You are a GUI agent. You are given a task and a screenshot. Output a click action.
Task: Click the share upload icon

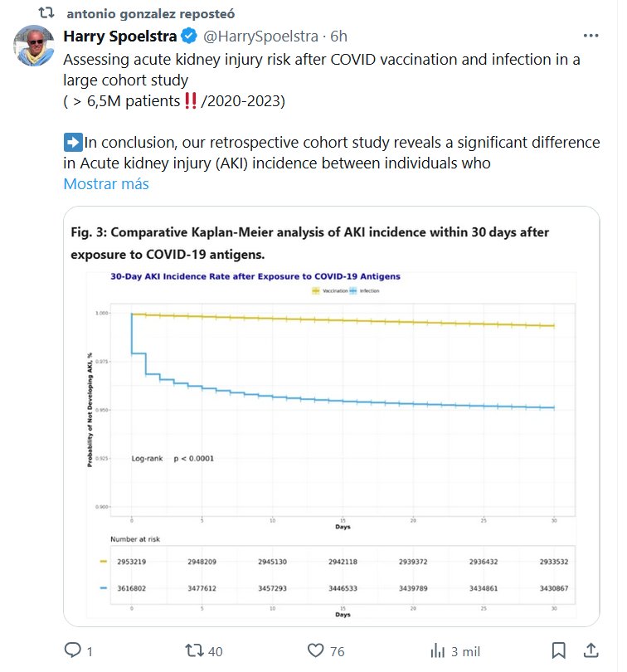591,651
